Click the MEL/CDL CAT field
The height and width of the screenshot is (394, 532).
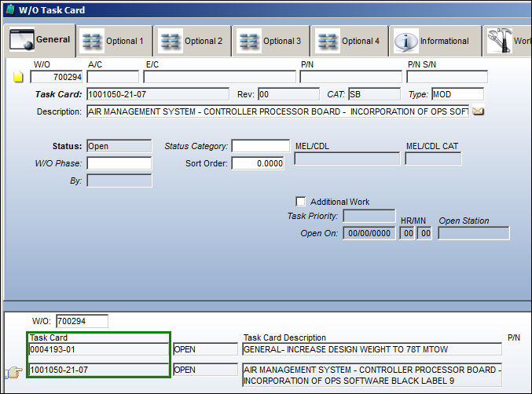click(x=433, y=159)
